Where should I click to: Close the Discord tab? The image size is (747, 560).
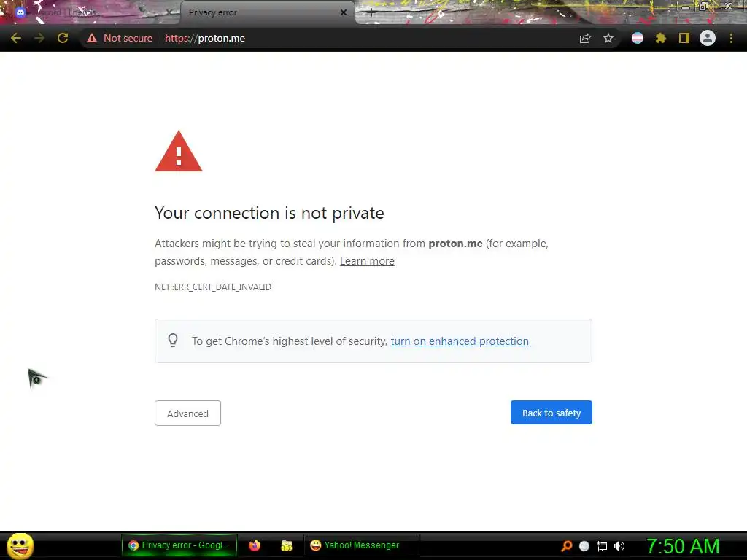(x=169, y=12)
